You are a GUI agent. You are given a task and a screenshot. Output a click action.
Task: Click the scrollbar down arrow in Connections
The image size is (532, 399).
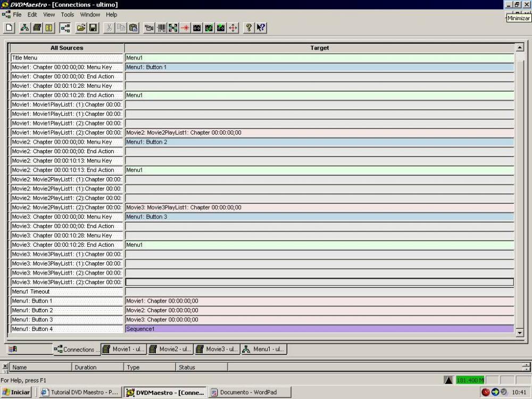click(x=520, y=333)
